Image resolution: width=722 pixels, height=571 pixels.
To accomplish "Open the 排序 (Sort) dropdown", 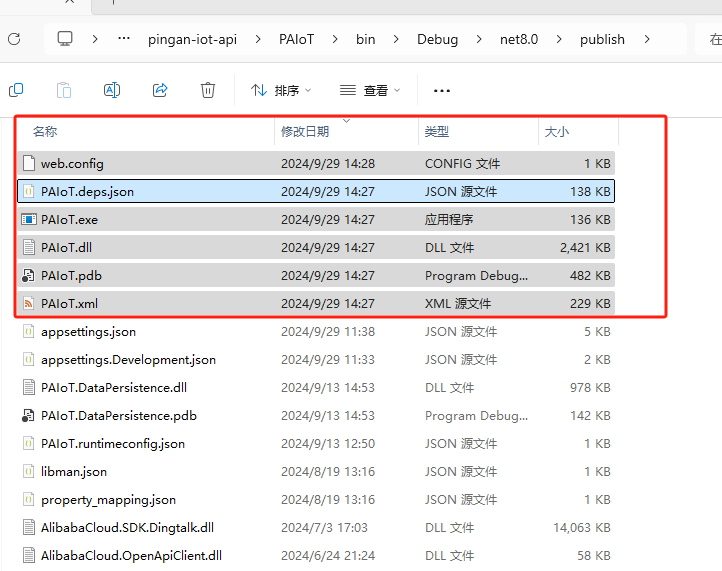I will tap(281, 90).
